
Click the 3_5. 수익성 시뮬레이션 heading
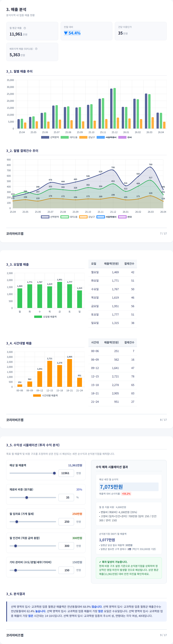point(33,445)
